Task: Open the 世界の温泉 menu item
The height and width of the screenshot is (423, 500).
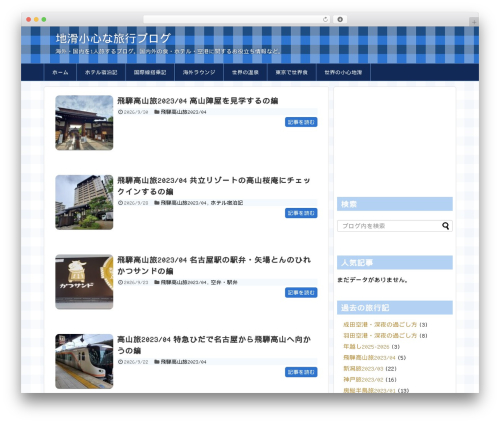Action: 245,72
